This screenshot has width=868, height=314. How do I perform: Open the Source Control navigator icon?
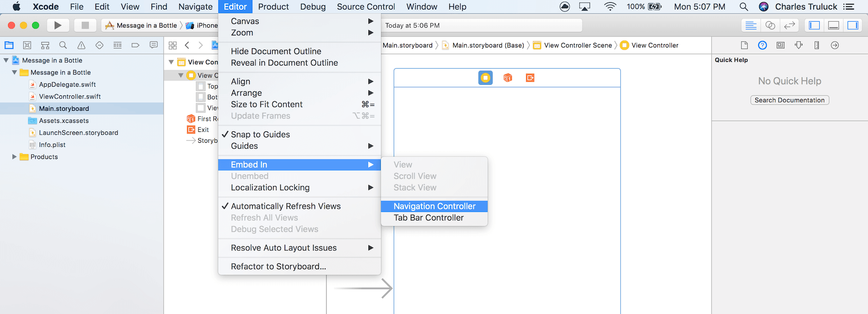pos(27,45)
